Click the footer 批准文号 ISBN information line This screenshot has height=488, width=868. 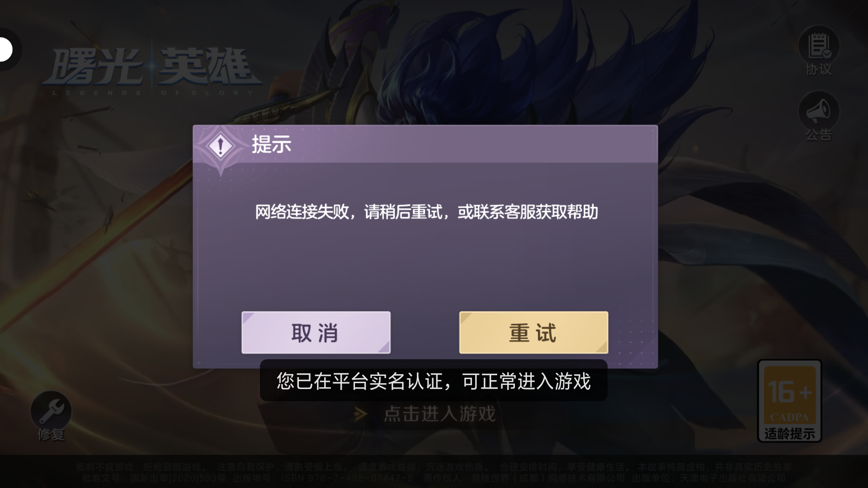434,478
